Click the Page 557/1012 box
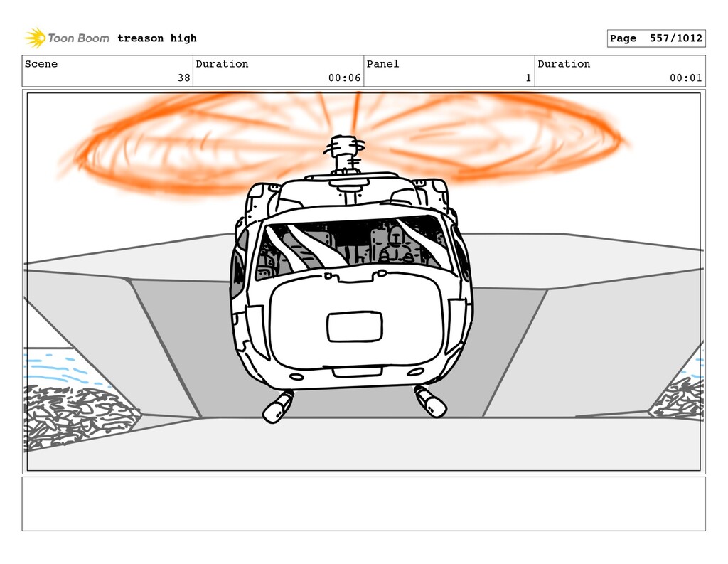 pyautogui.click(x=656, y=38)
